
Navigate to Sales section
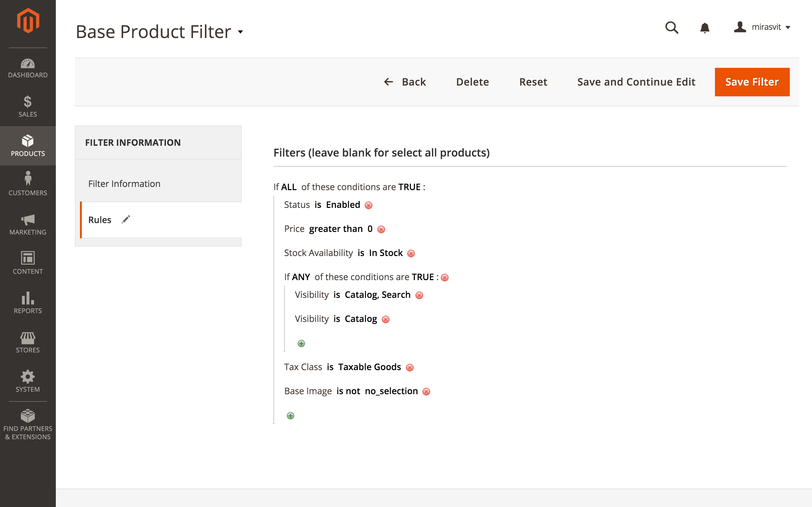(28, 105)
